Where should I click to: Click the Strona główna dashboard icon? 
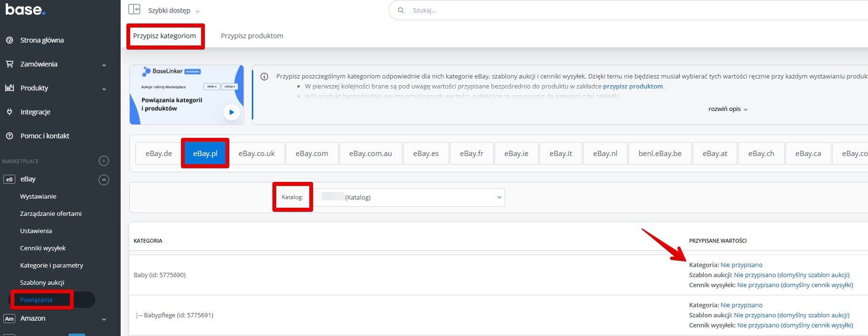(x=10, y=40)
